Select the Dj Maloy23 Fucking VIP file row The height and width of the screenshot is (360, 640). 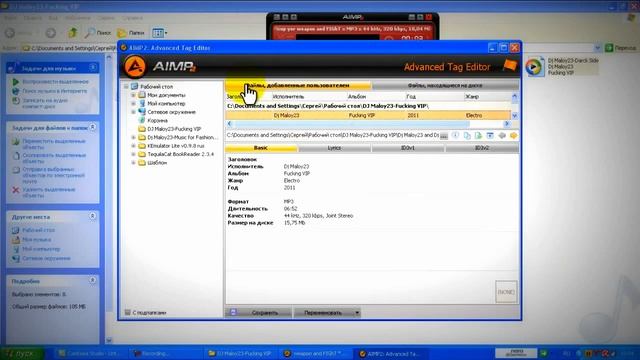[368, 116]
